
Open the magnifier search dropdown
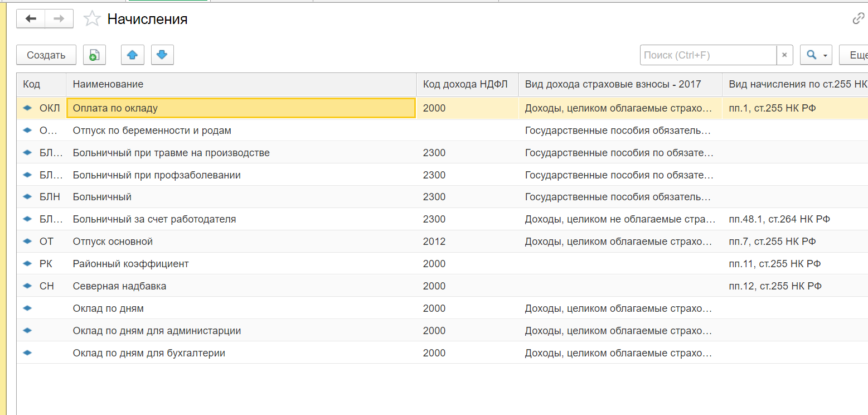click(816, 55)
